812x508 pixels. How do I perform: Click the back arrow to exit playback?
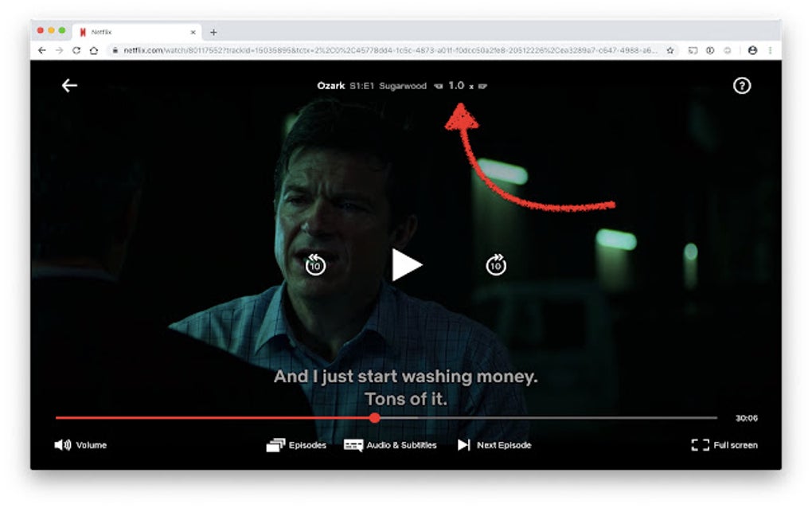click(x=69, y=85)
